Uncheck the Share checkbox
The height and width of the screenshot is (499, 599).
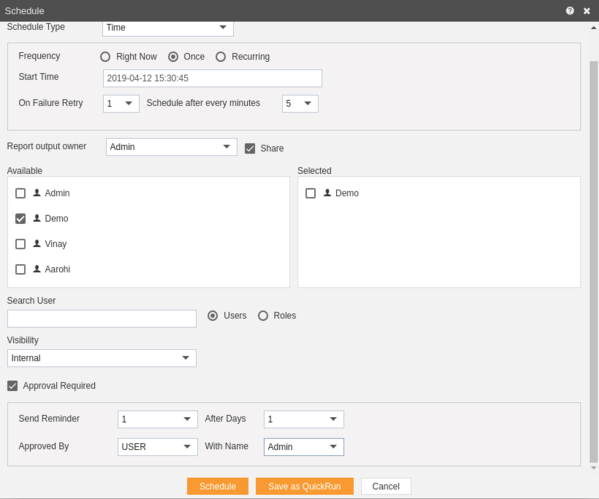click(250, 148)
